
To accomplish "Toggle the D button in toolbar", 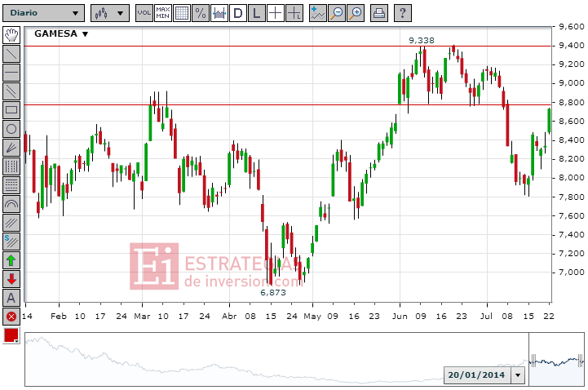I will tap(238, 13).
